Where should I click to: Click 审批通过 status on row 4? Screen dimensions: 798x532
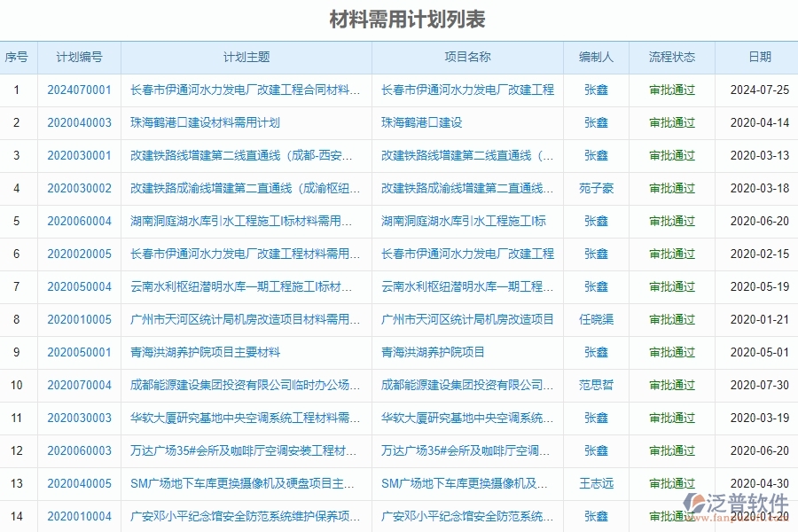[671, 188]
